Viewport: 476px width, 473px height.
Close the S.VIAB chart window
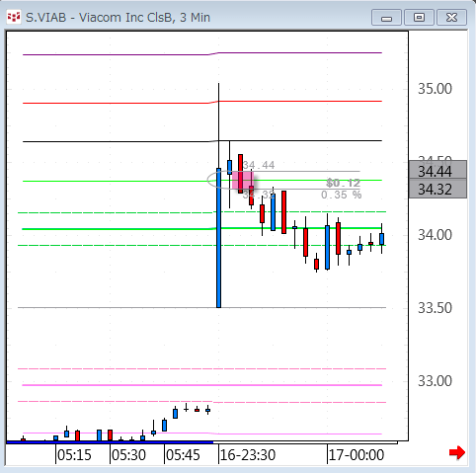coord(451,18)
